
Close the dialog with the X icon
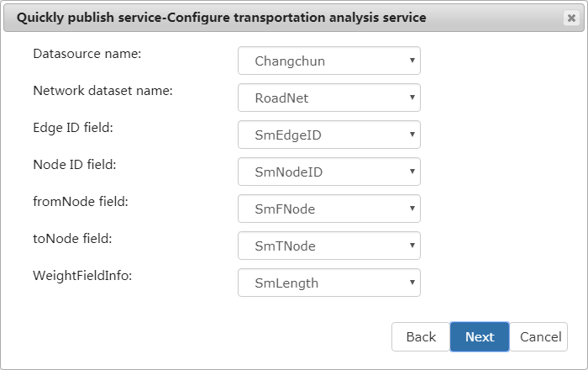click(x=571, y=18)
